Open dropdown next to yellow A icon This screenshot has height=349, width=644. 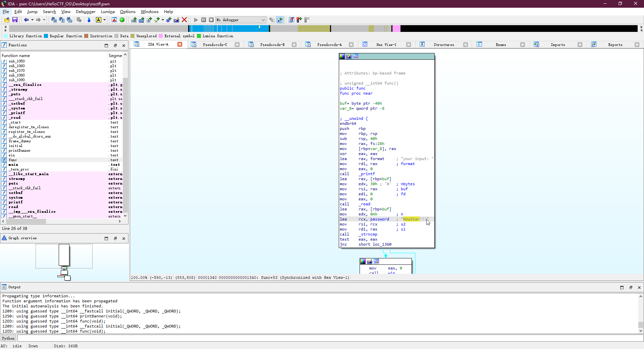(104, 20)
